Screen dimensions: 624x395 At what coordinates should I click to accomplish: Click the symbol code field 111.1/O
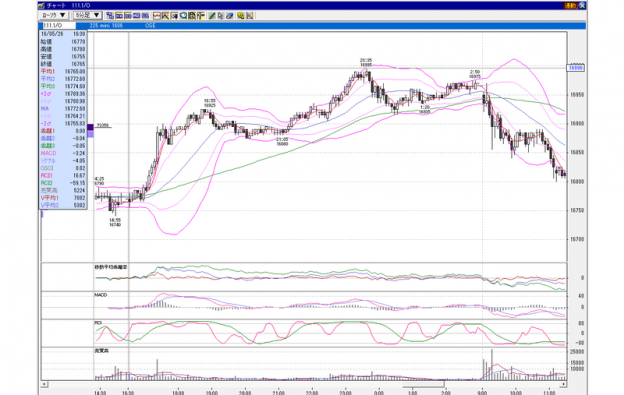58,25
